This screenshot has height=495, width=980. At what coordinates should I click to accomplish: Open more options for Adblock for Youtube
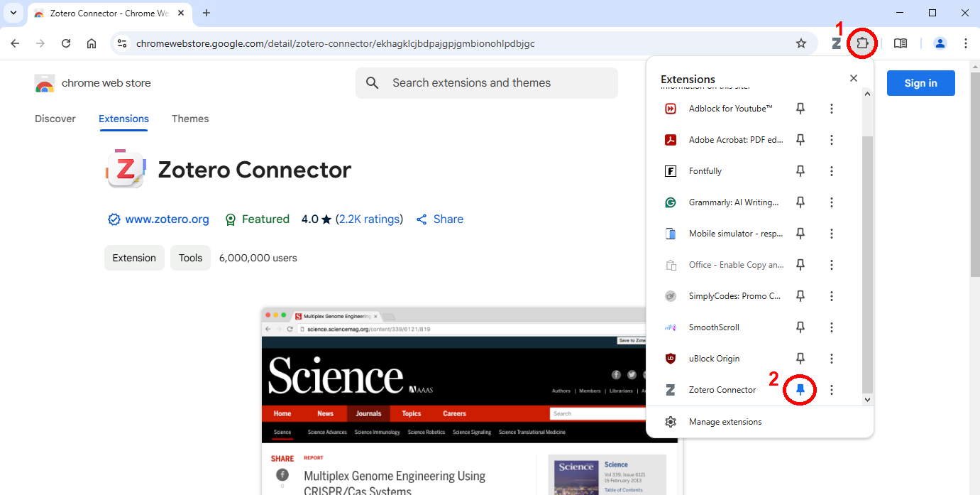tap(832, 109)
